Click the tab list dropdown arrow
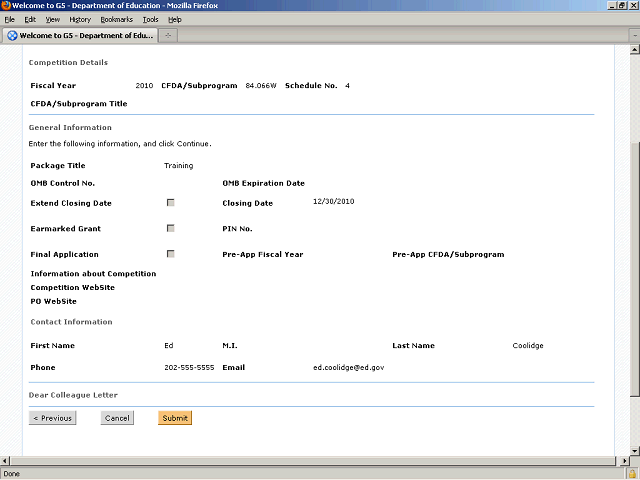The width and height of the screenshot is (640, 480). (x=635, y=36)
